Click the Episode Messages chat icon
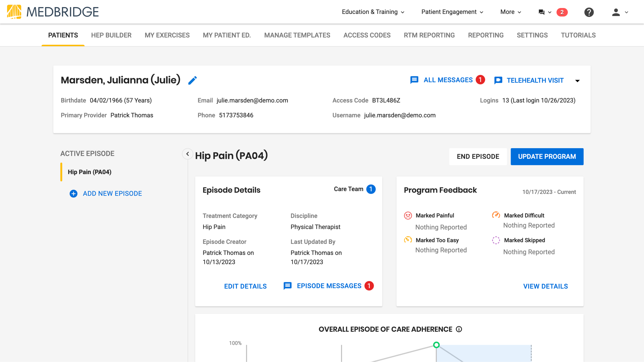This screenshot has width=644, height=362. (287, 286)
